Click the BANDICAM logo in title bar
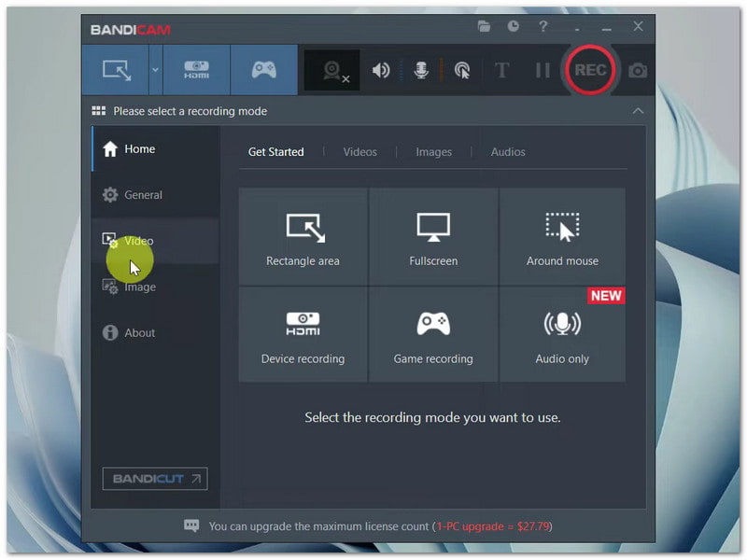Viewport: 747px width, 560px height. point(131,30)
